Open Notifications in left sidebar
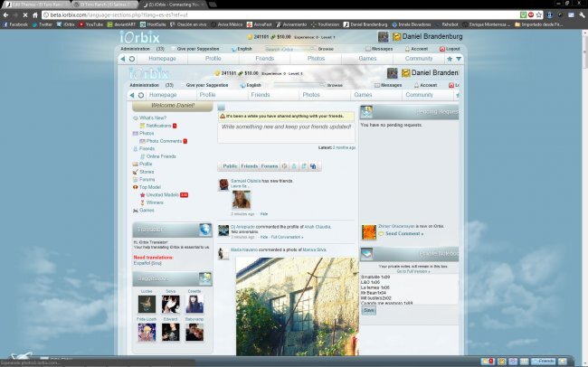This screenshot has height=367, width=588. [158, 126]
